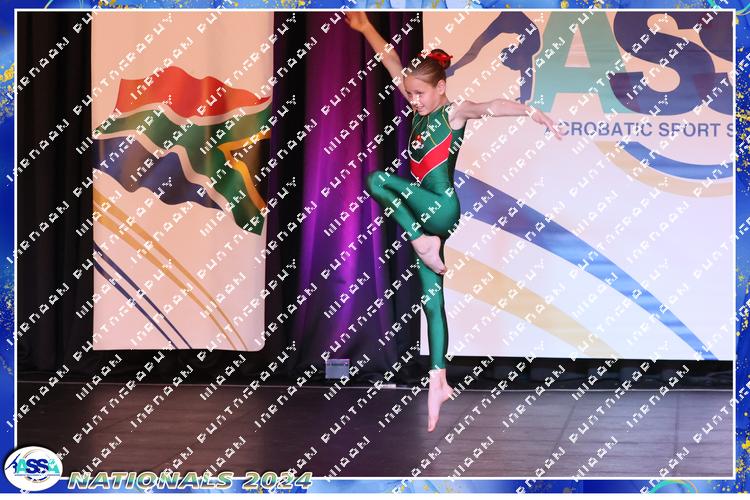
Task: Click the blue decorative border at top
Action: [375, 5]
